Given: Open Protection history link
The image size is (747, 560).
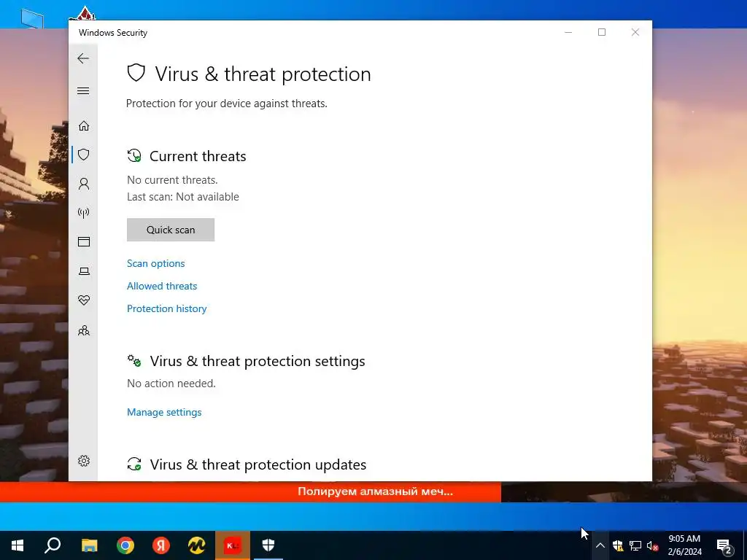Looking at the screenshot, I should [167, 308].
